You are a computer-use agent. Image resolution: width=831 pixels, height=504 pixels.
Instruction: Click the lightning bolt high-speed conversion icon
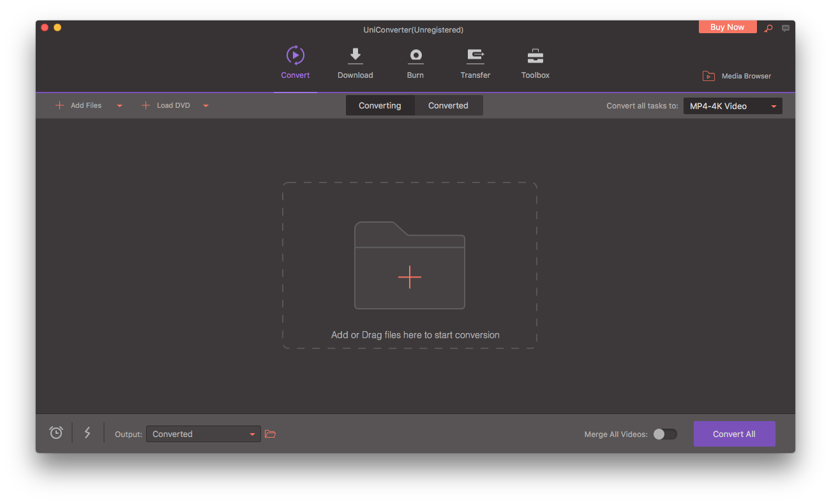point(87,433)
